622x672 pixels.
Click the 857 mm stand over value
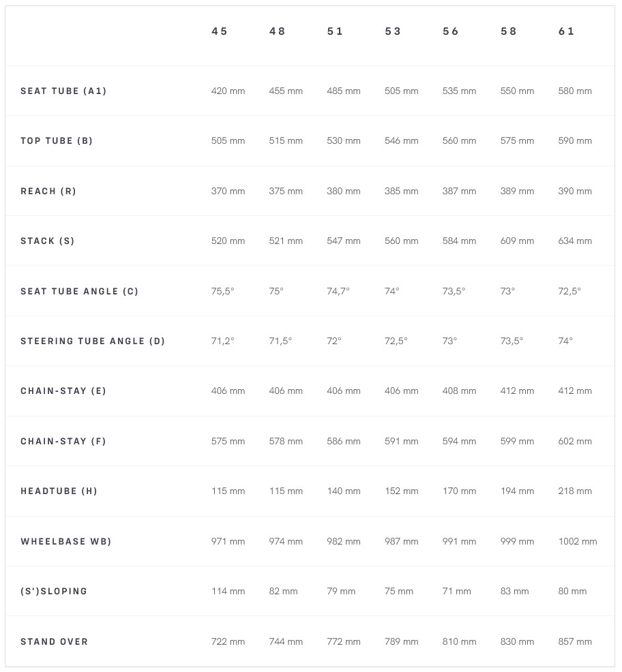575,642
